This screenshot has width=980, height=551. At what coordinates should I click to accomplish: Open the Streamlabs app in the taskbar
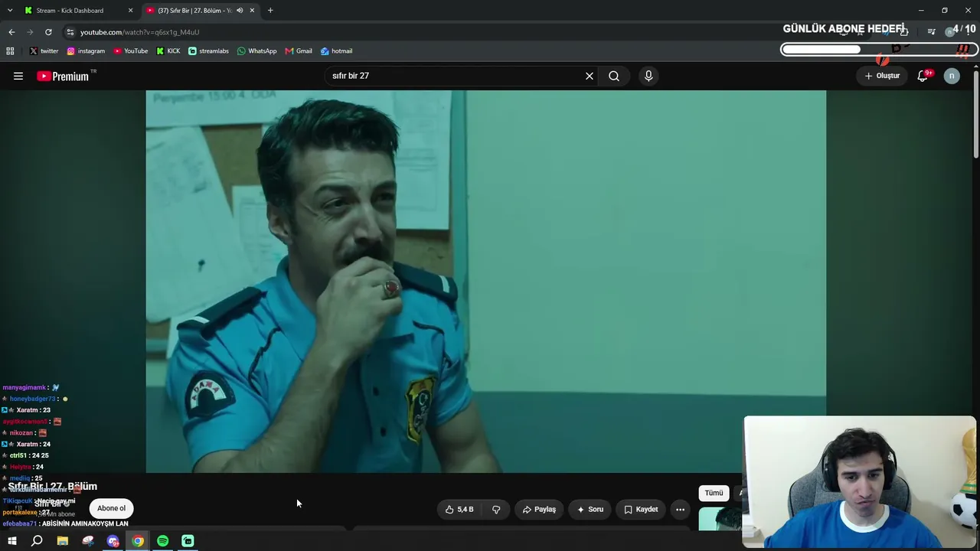[x=188, y=541]
